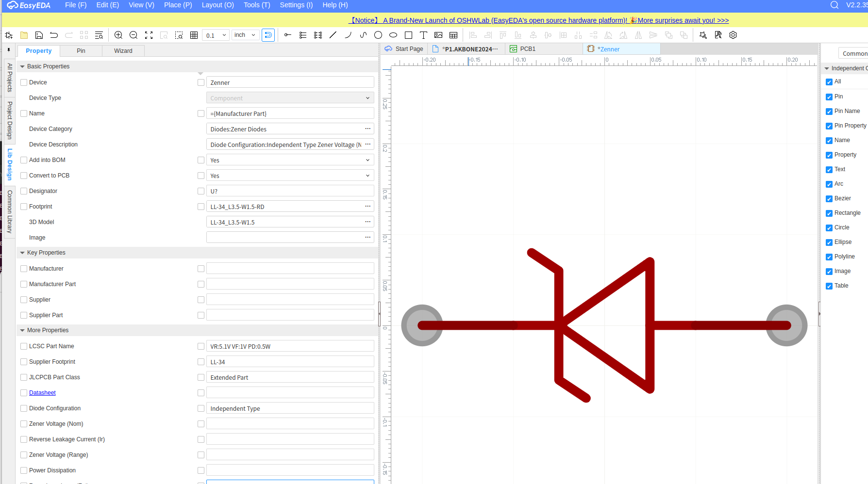Viewport: 868px width, 484px height.
Task: Select the Line drawing tool
Action: click(333, 35)
